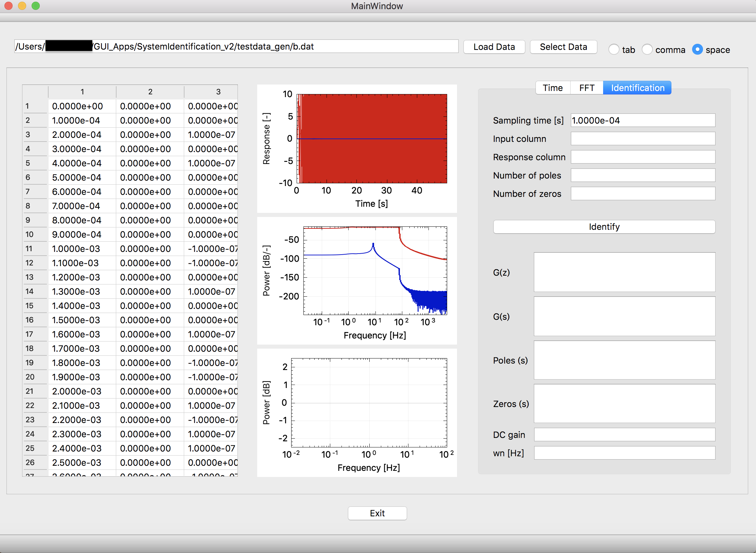Click the G(z) output text box
The height and width of the screenshot is (553, 756).
coord(625,272)
